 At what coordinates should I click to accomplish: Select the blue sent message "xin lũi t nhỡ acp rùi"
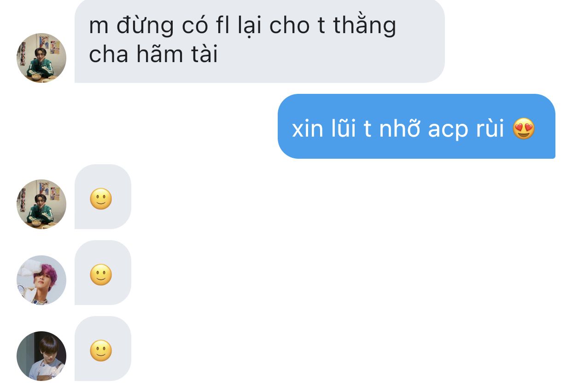[x=416, y=127]
